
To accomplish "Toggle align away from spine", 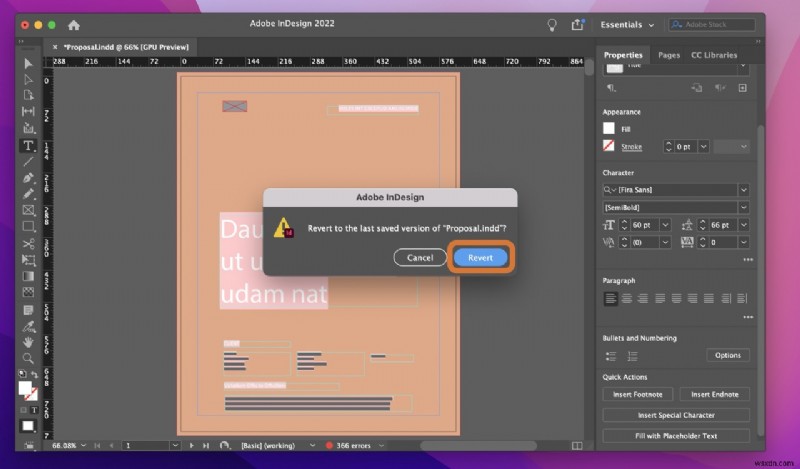I will [742, 299].
